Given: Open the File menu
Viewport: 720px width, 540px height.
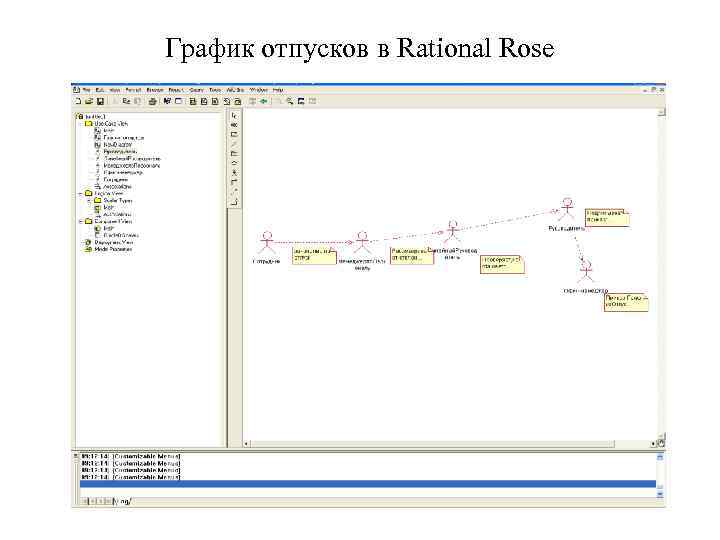Looking at the screenshot, I should (x=86, y=90).
